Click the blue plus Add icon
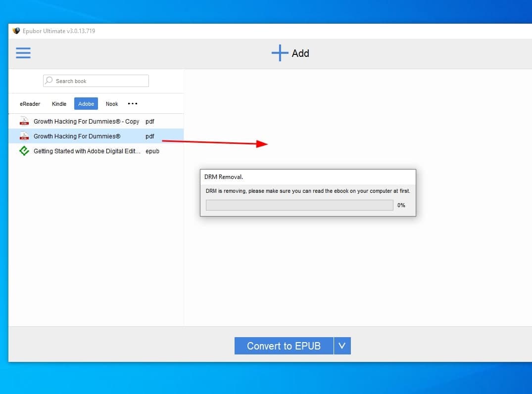Viewport: 532px width, 394px height. point(280,53)
